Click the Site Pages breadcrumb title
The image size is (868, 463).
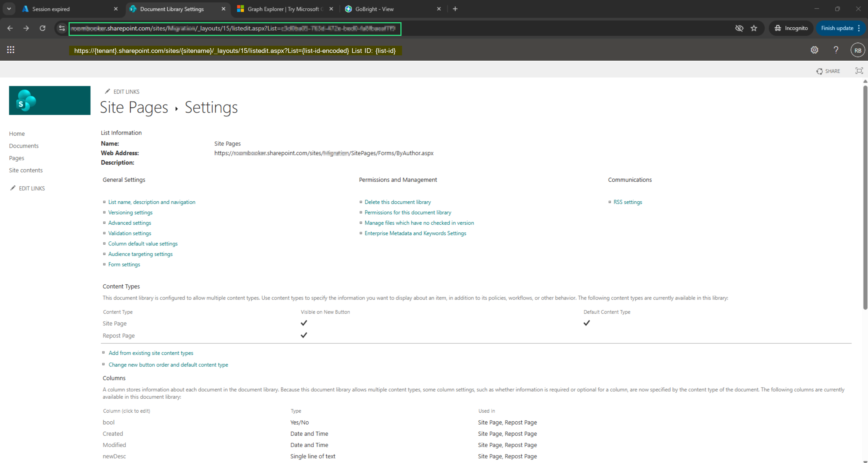134,107
